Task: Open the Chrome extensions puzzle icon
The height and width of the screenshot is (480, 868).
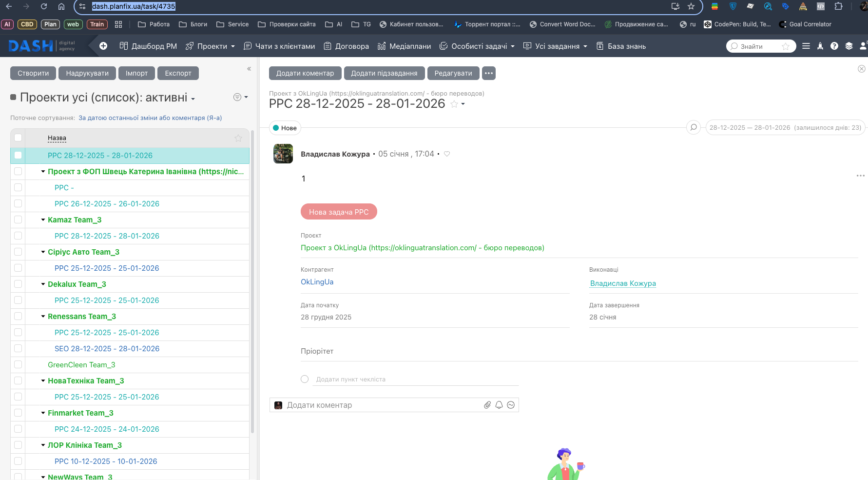Action: pos(838,6)
